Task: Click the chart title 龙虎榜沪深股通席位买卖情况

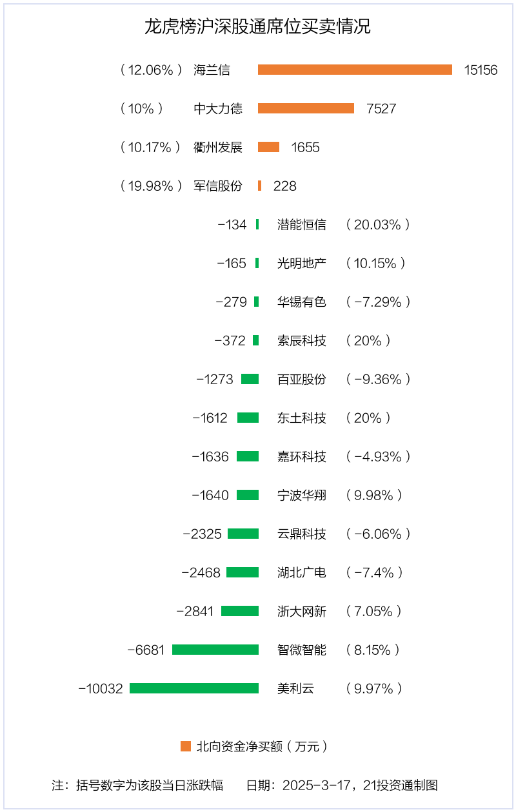Action: pos(257,27)
